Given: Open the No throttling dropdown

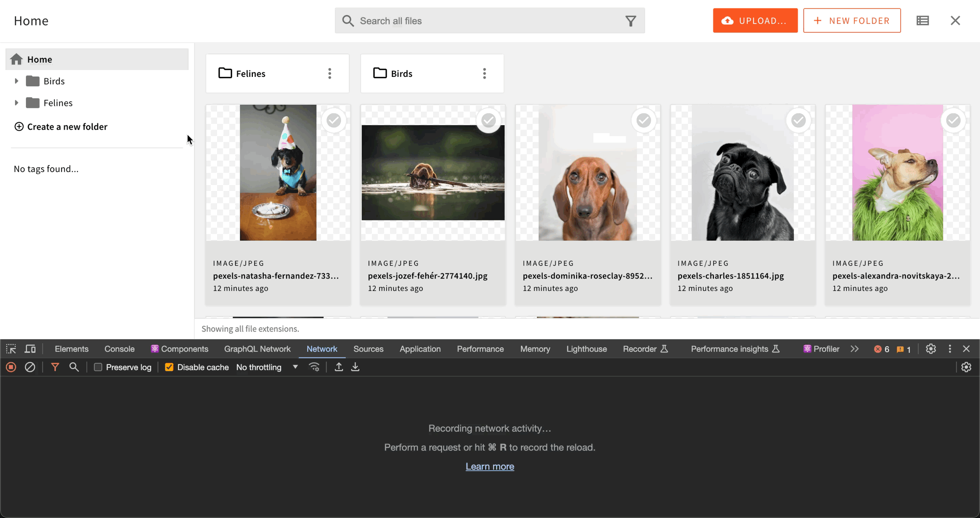Looking at the screenshot, I should tap(267, 367).
